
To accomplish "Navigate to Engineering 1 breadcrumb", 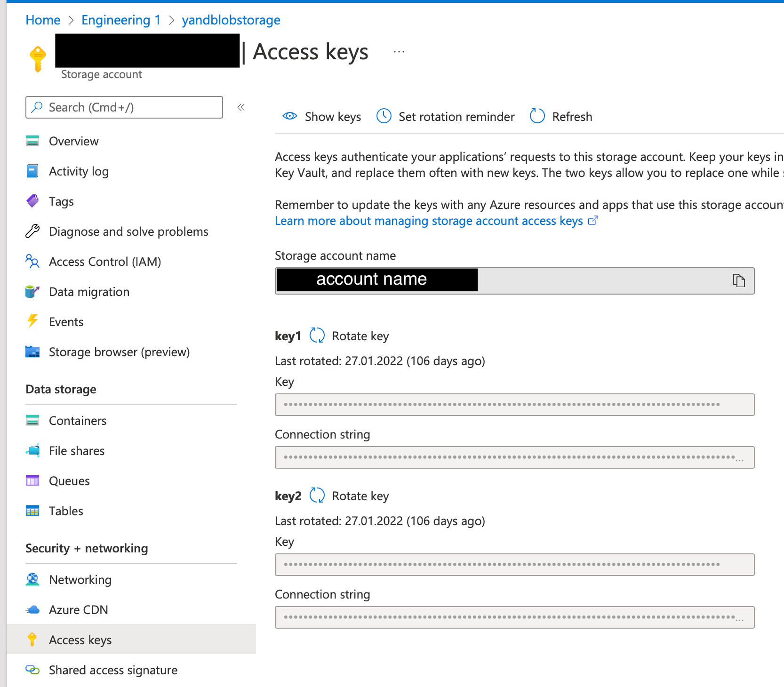I will pos(120,20).
